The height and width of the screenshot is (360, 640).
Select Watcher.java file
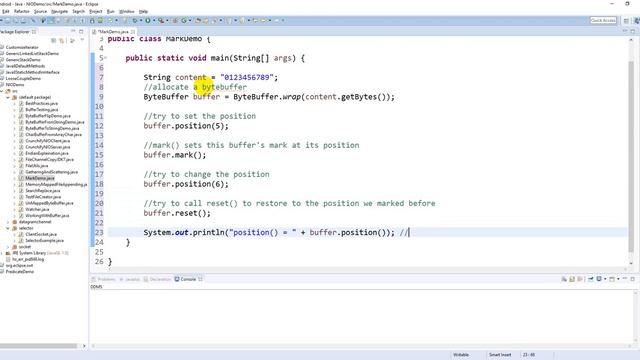click(x=37, y=209)
